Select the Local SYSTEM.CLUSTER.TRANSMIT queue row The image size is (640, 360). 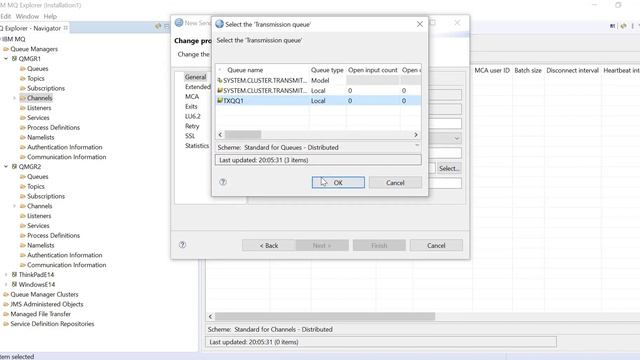318,90
